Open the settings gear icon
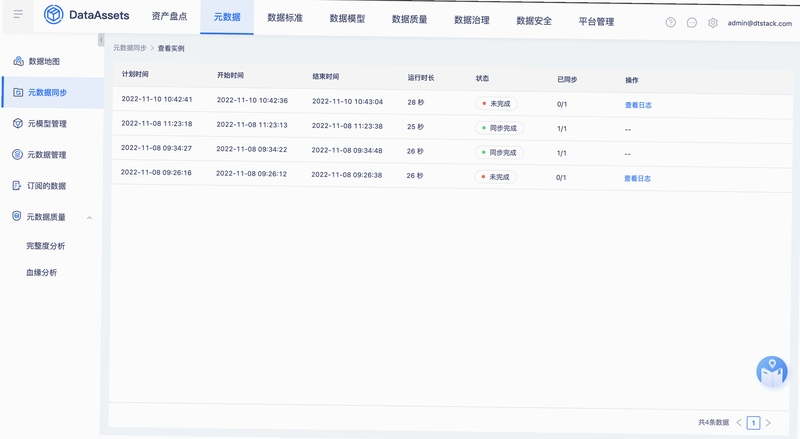The height and width of the screenshot is (439, 800). pyautogui.click(x=713, y=23)
